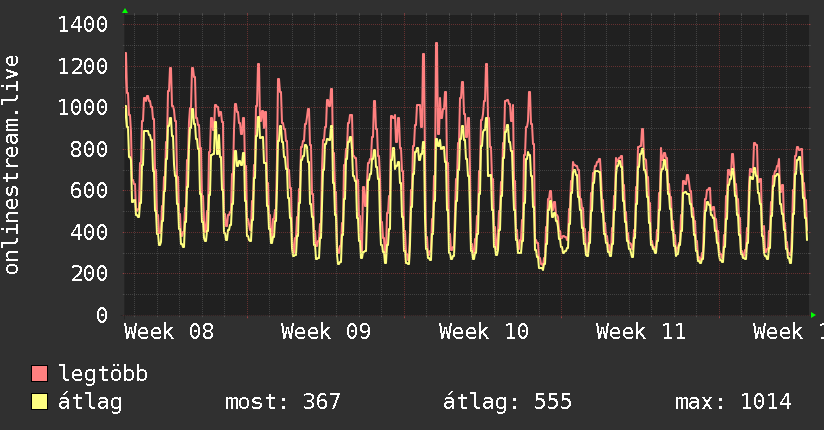Click the green arrow ending the x-axis
The image size is (824, 430).
coord(813,315)
